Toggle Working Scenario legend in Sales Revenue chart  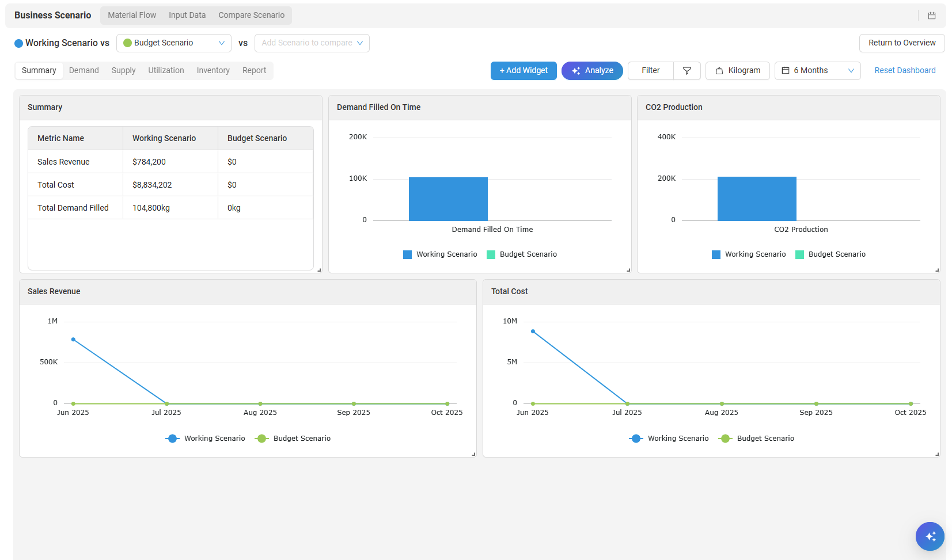click(206, 439)
